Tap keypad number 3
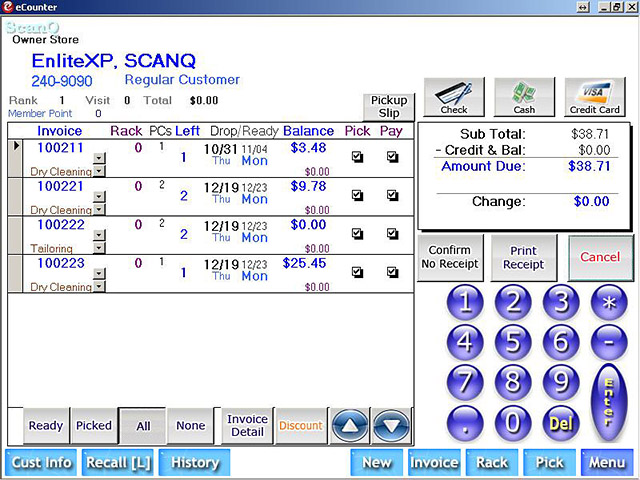 tap(561, 302)
